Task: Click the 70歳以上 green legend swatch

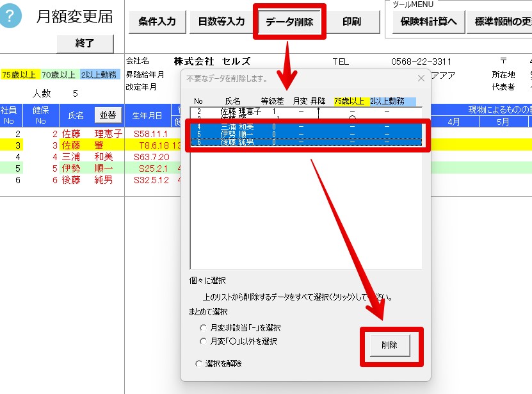Action: (x=59, y=74)
